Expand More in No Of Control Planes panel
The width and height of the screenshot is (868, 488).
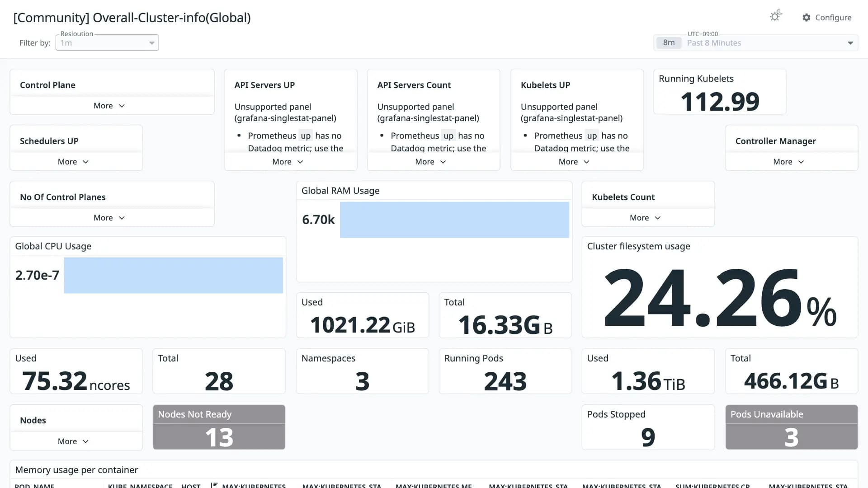click(x=109, y=218)
